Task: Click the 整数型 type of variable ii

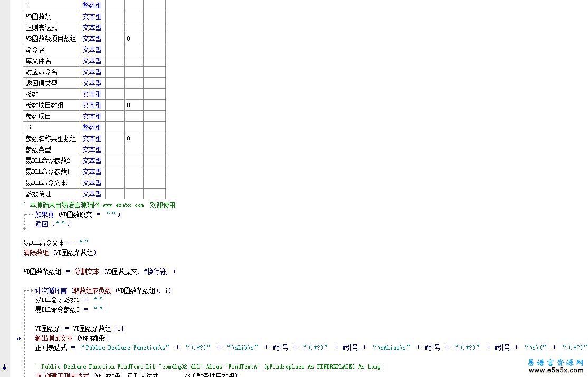Action: tap(92, 127)
